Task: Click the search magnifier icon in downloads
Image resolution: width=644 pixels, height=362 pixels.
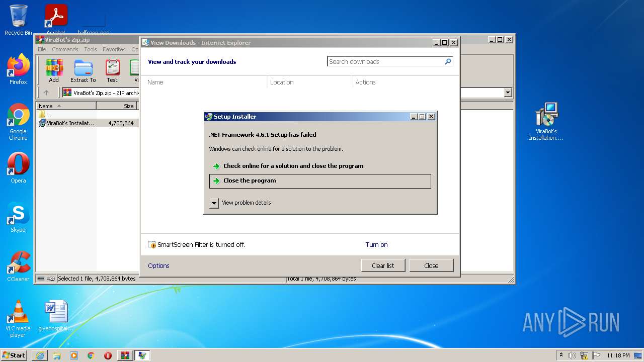Action: click(x=448, y=61)
